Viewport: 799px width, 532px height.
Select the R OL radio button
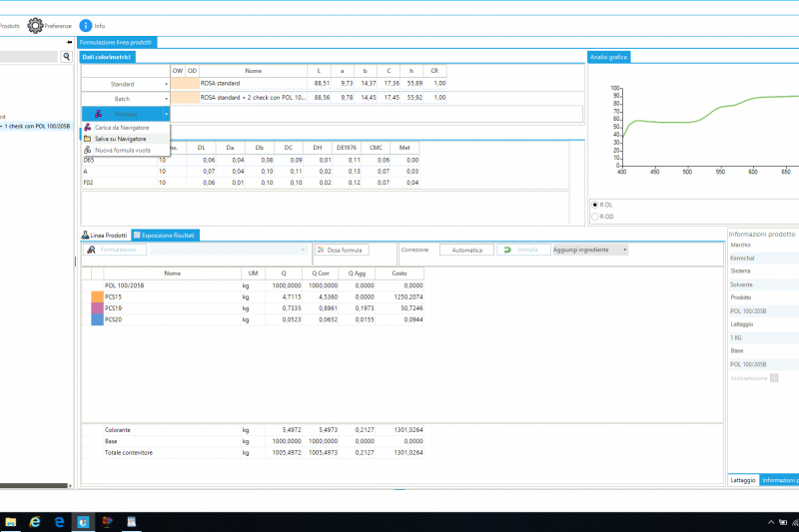coord(596,204)
